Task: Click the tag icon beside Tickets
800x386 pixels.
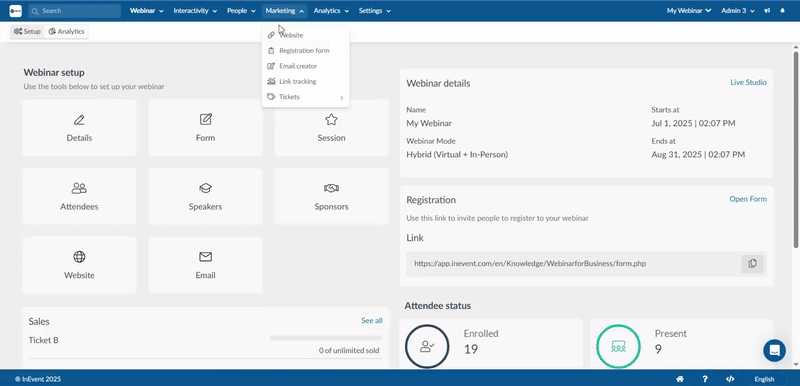Action: [x=271, y=96]
